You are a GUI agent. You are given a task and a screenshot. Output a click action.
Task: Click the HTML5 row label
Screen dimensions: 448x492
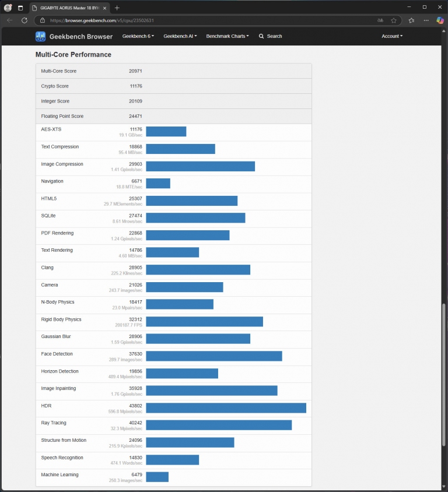click(x=48, y=198)
